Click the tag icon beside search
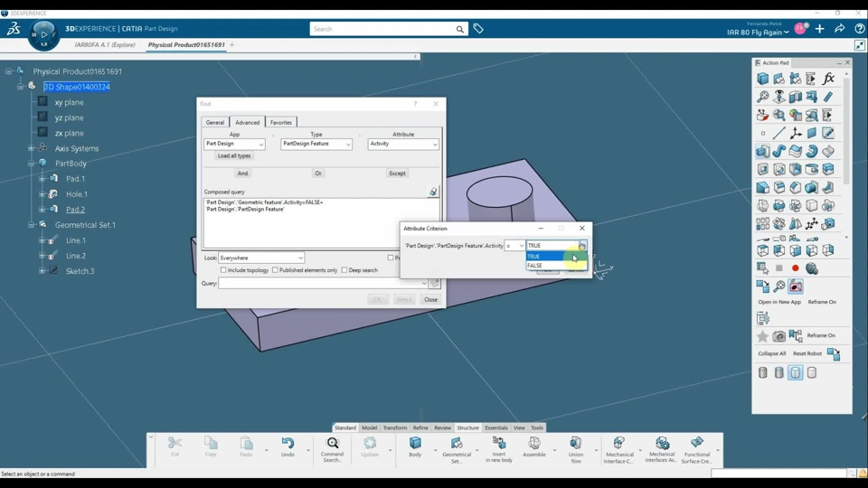The image size is (868, 488). click(x=478, y=29)
